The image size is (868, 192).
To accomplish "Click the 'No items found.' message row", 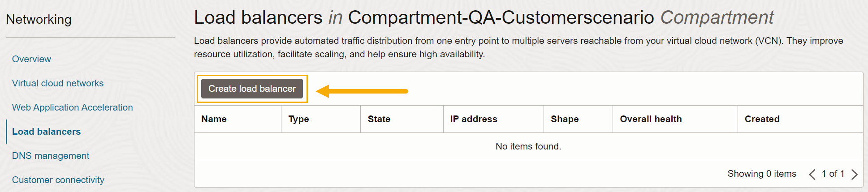I will click(528, 146).
